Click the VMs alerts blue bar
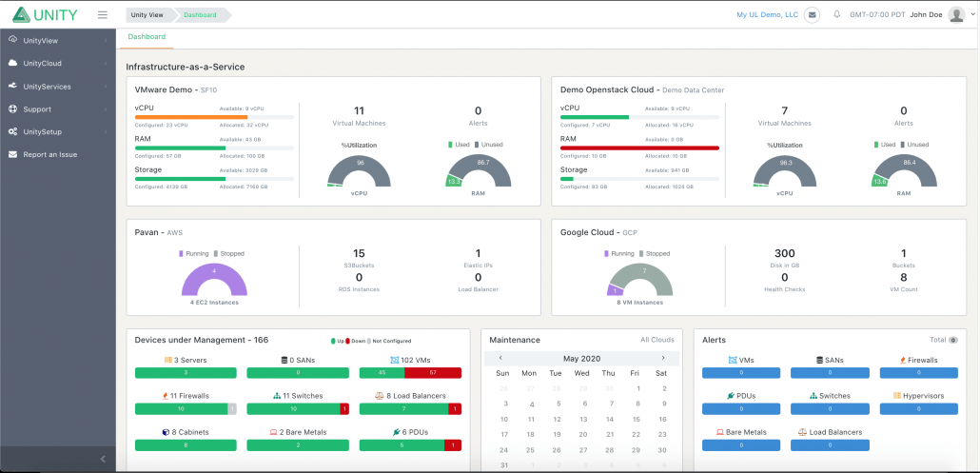This screenshot has height=473, width=980. (x=740, y=373)
